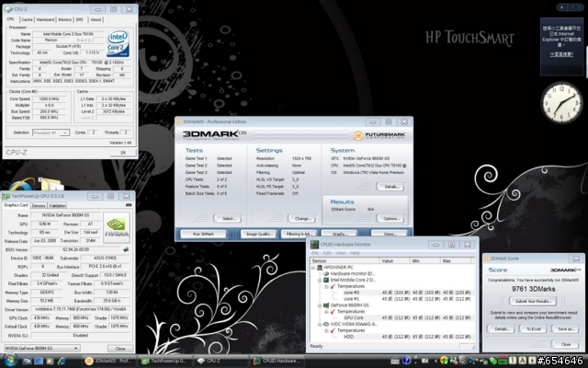Open the Internet Explorer desktop shortcut
This screenshot has width=588, height=368.
click(22, 185)
